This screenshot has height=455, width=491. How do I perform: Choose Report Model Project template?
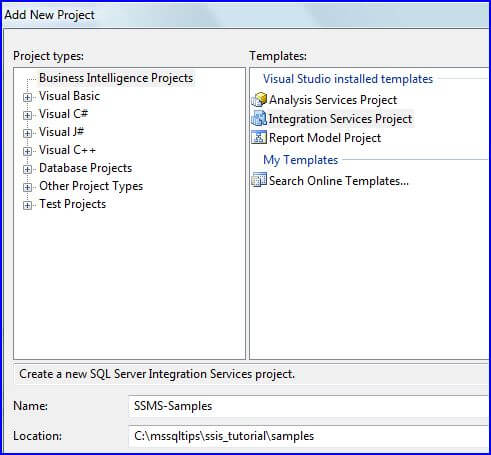[x=325, y=138]
